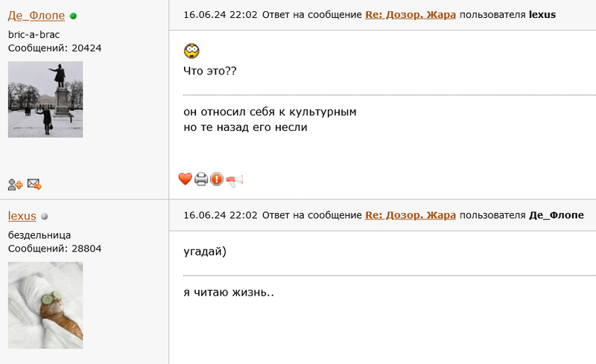This screenshot has width=596, height=364.
Task: Open the lexus user profile link
Action: [22, 216]
